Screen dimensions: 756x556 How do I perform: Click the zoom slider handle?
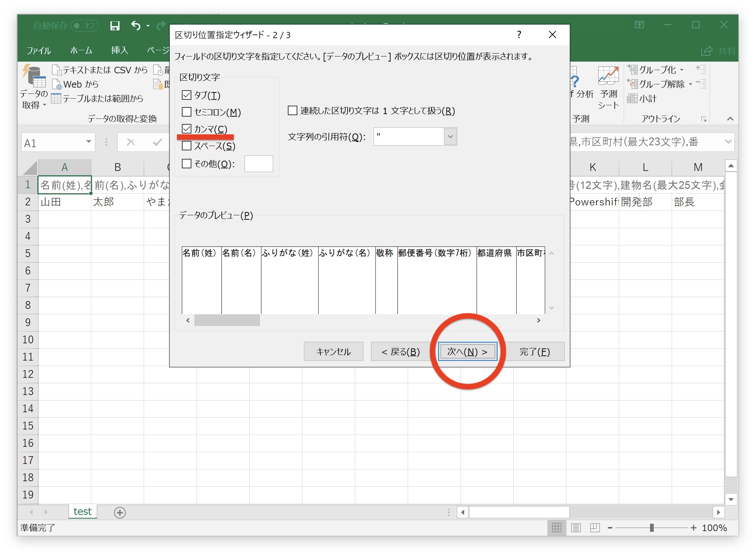pos(652,528)
